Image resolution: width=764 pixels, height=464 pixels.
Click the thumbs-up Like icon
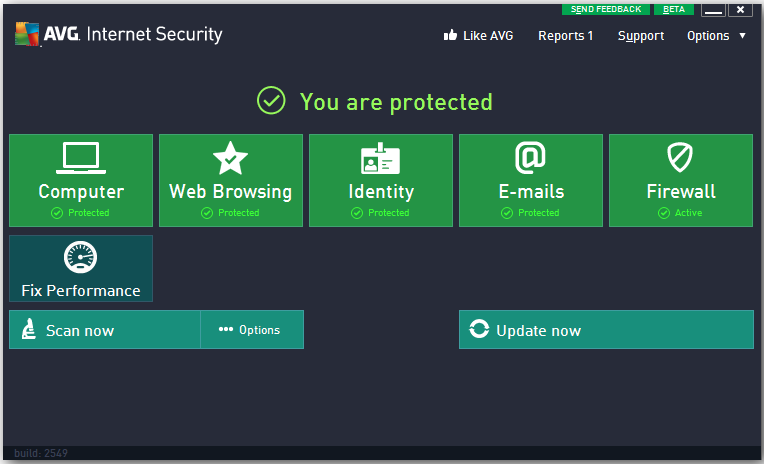tap(450, 35)
